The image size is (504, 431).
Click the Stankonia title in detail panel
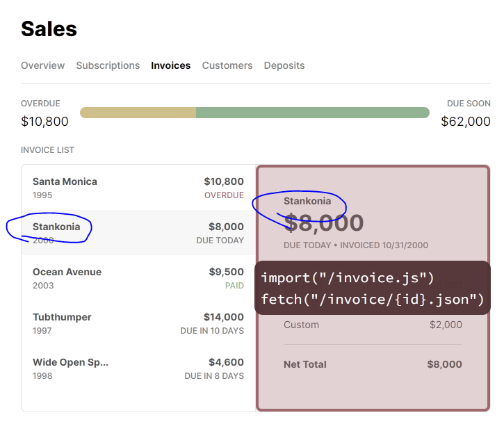307,201
